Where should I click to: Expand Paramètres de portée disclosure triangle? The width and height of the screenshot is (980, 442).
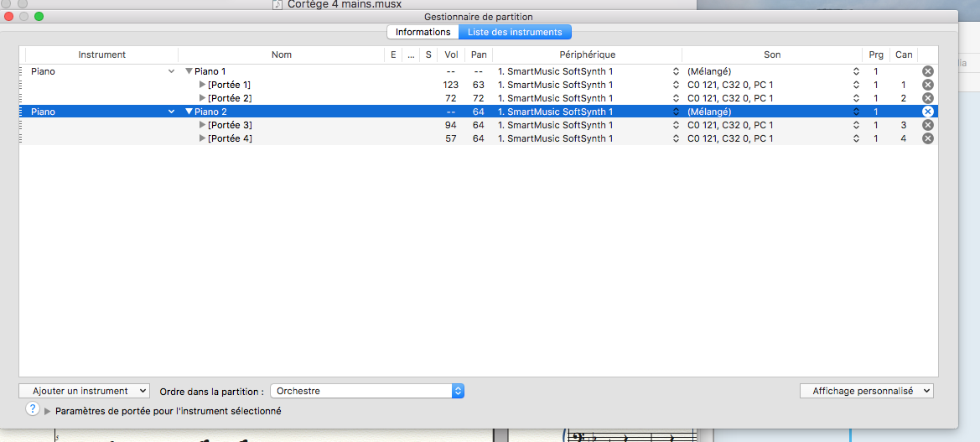47,412
